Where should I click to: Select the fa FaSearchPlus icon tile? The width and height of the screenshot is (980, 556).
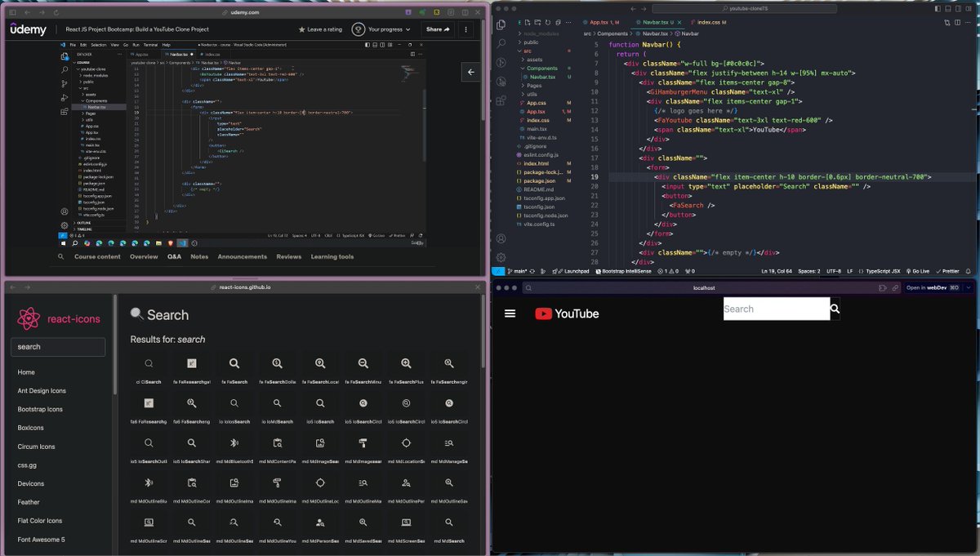tap(406, 368)
